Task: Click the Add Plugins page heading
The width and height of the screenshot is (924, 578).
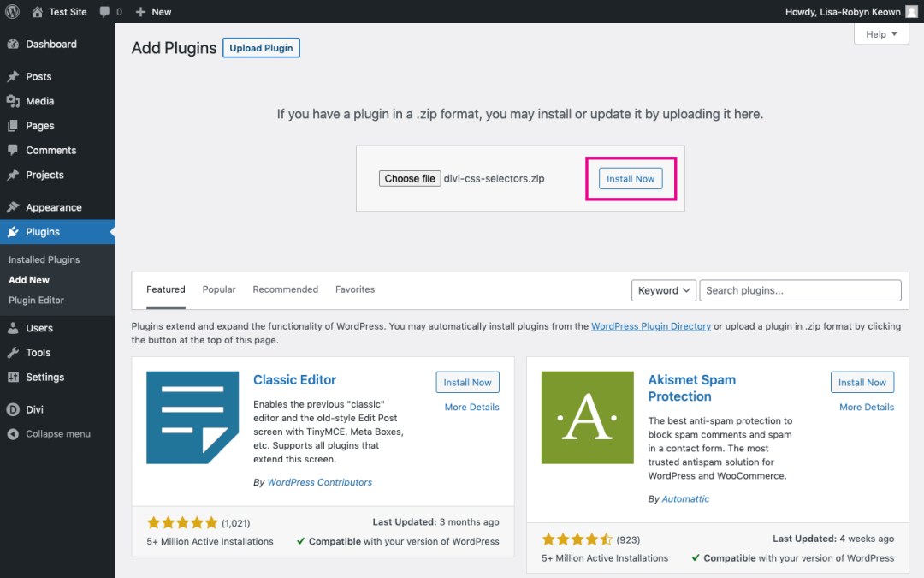Action: (x=174, y=48)
